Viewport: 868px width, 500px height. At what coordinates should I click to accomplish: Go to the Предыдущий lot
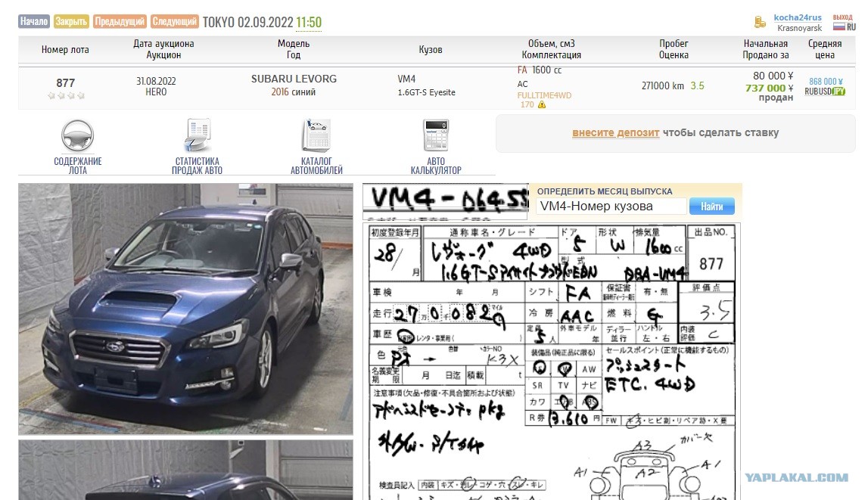pyautogui.click(x=120, y=22)
